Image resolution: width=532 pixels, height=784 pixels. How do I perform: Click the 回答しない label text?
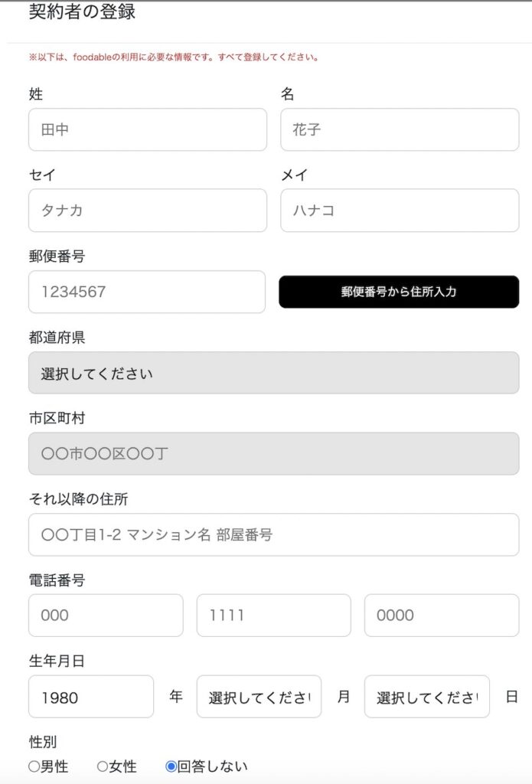pos(213,766)
